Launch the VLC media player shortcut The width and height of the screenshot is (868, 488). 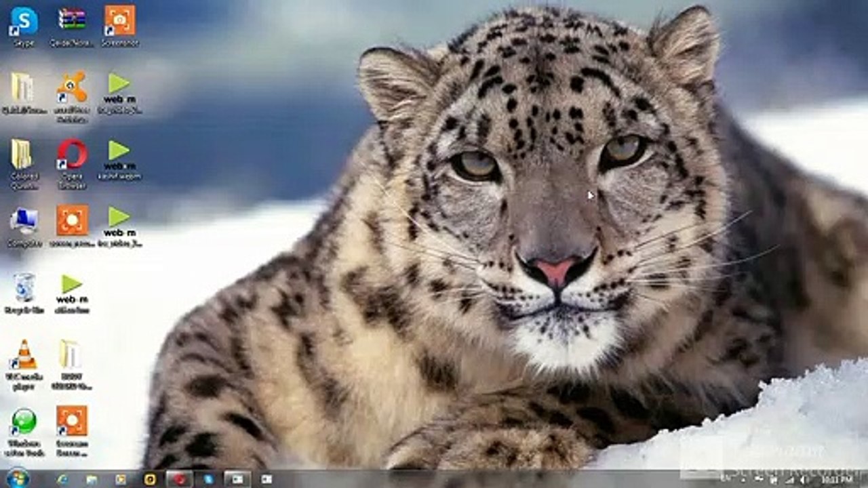pyautogui.click(x=24, y=365)
